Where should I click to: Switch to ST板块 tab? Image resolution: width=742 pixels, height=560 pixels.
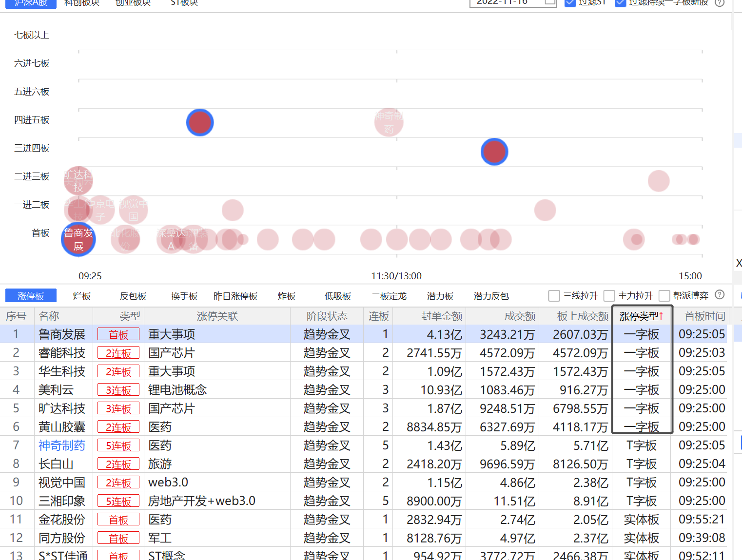[x=184, y=3]
